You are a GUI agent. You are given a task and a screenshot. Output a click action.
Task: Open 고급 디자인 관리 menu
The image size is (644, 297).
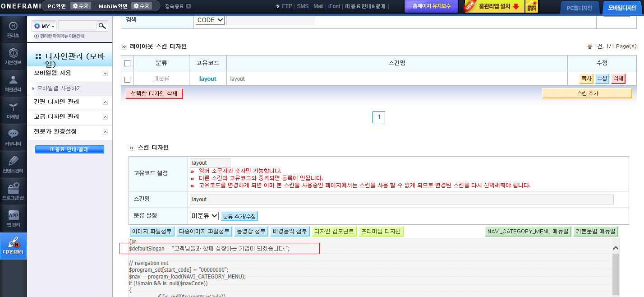coord(56,117)
